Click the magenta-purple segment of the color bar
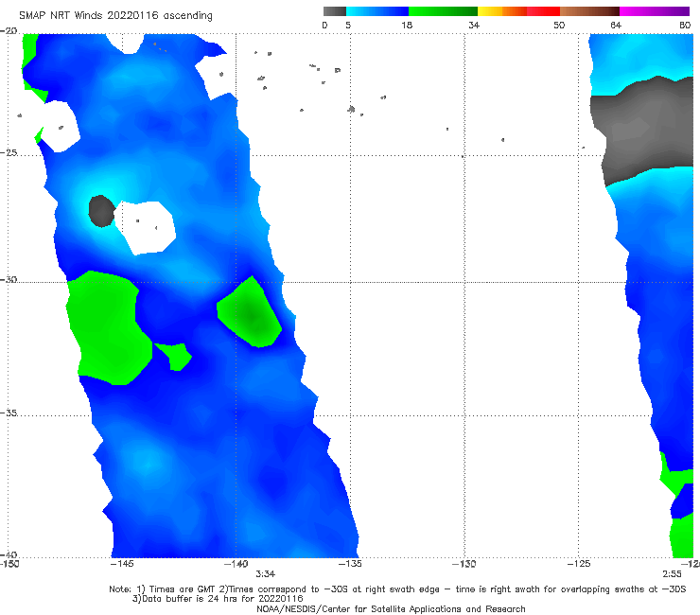700x615 pixels. (x=655, y=11)
